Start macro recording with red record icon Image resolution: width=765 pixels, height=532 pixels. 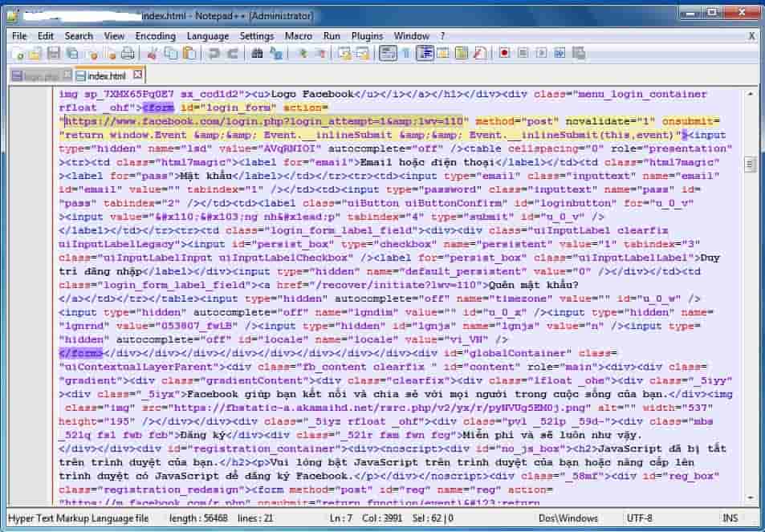504,53
